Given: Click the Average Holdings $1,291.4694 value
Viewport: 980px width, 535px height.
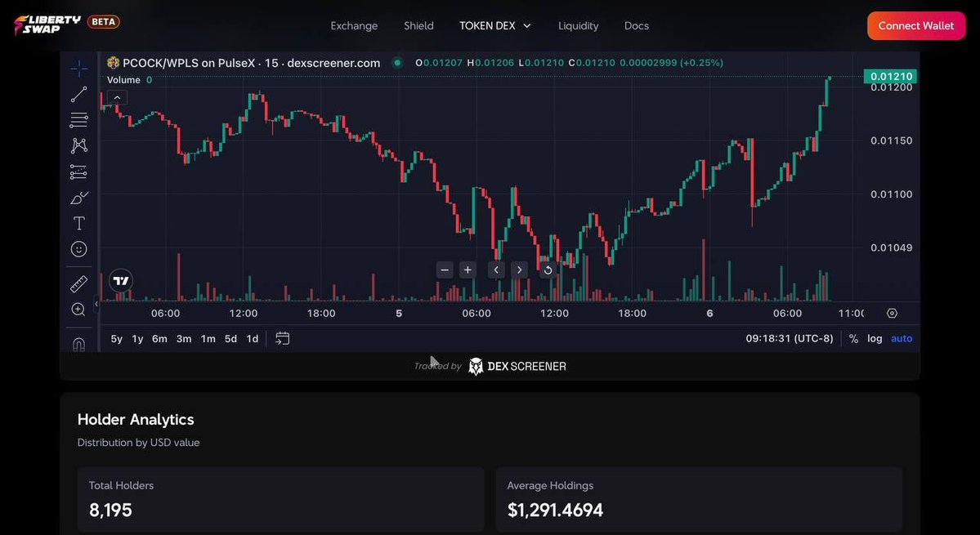Looking at the screenshot, I should pos(555,510).
